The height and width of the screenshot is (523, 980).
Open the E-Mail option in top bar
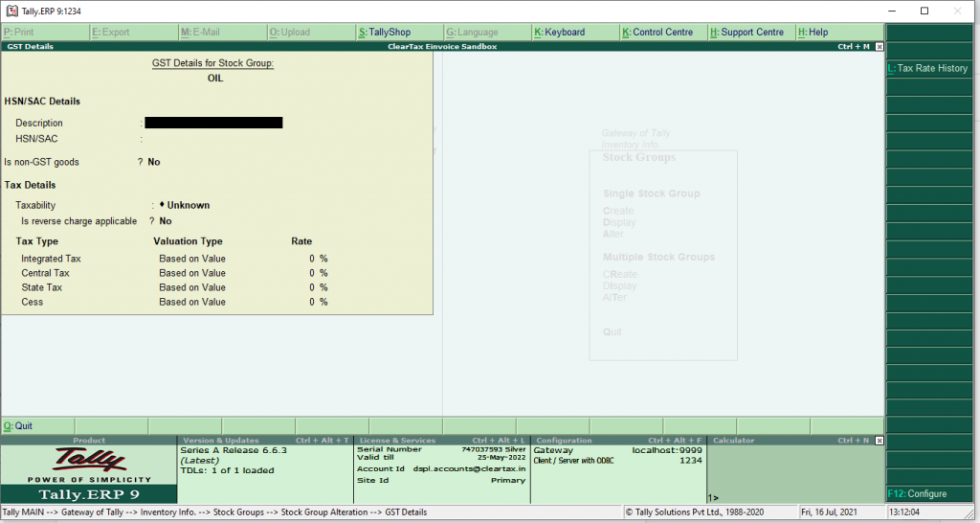(222, 32)
